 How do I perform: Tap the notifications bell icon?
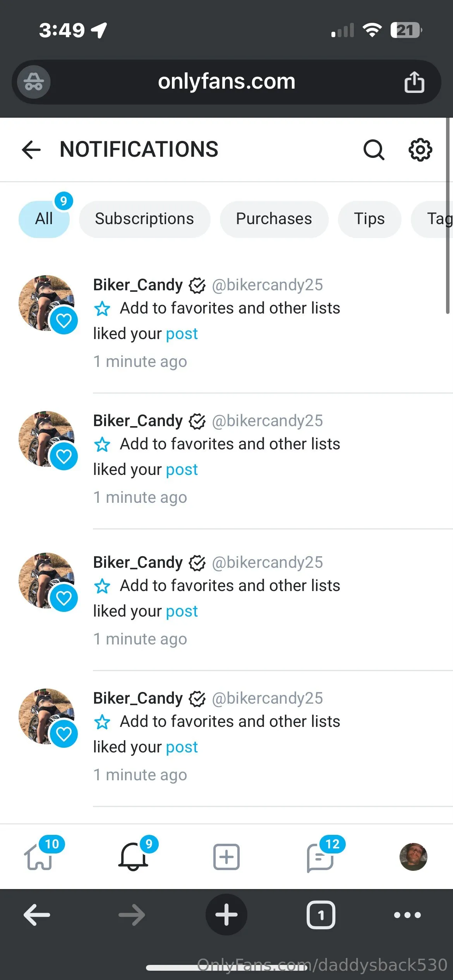click(x=133, y=857)
